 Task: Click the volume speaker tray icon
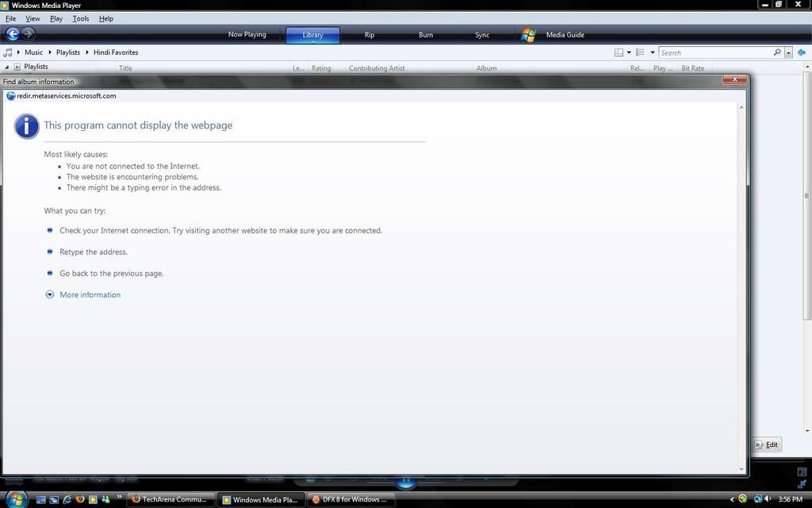pos(767,498)
